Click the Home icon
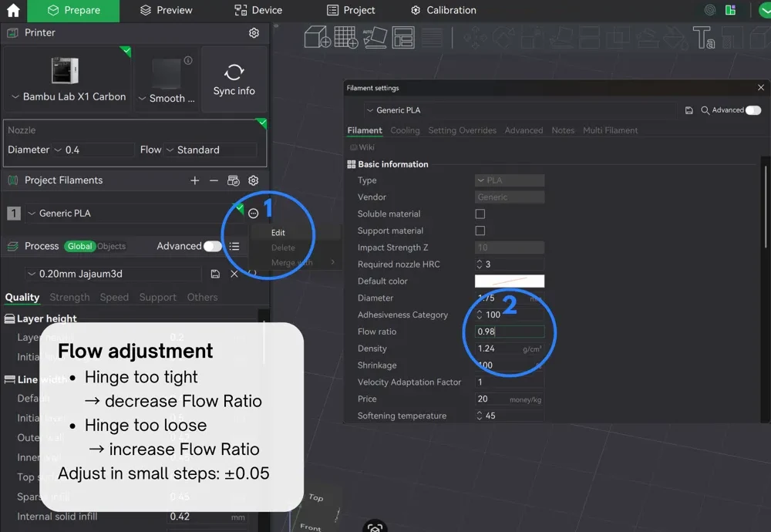Viewport: 771px width, 532px height. 13,11
